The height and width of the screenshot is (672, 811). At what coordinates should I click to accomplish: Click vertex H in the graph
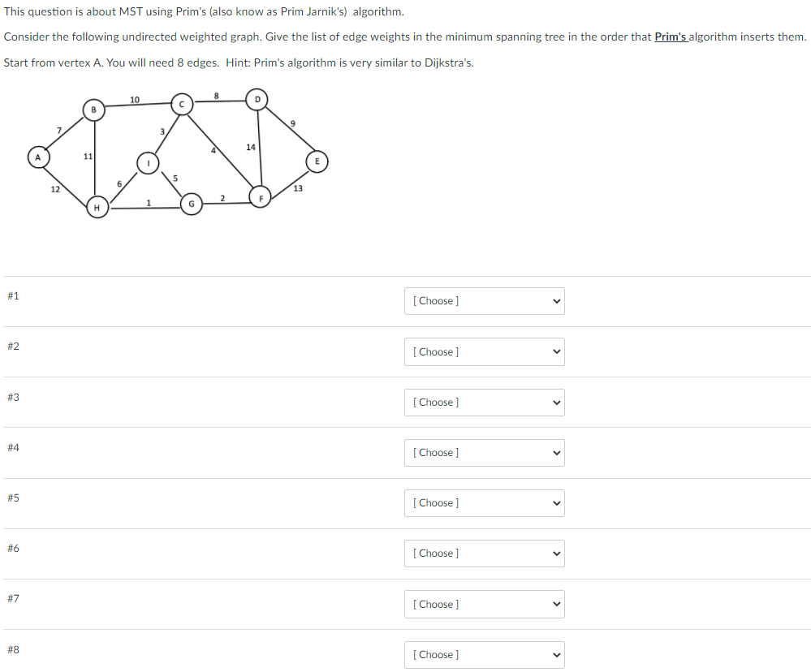(x=97, y=208)
